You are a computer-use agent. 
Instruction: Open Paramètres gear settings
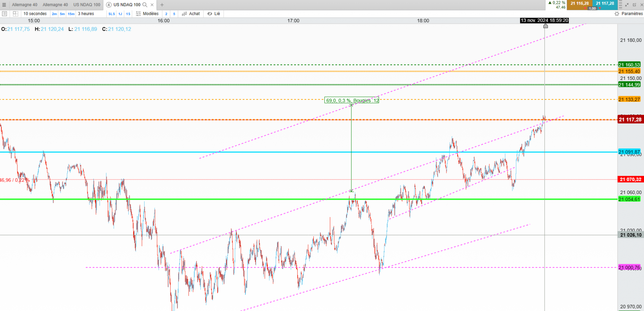629,14
